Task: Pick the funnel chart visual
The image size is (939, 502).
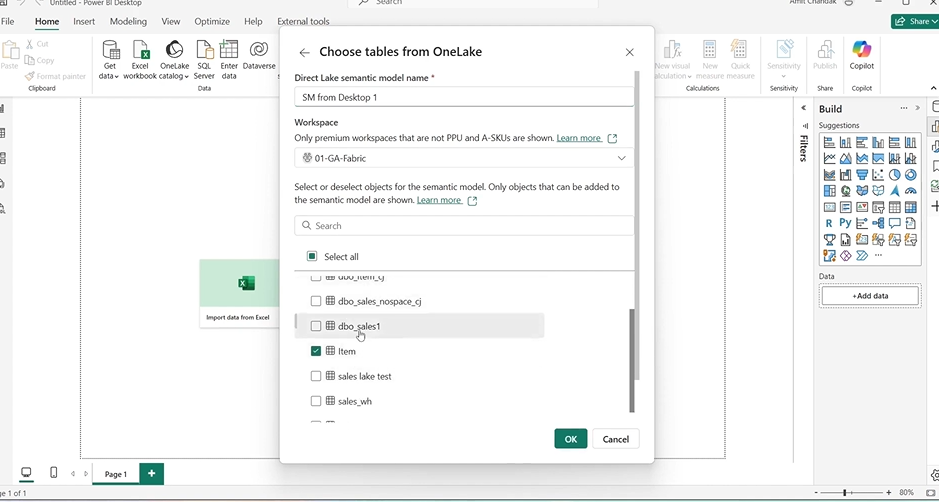Action: click(862, 175)
